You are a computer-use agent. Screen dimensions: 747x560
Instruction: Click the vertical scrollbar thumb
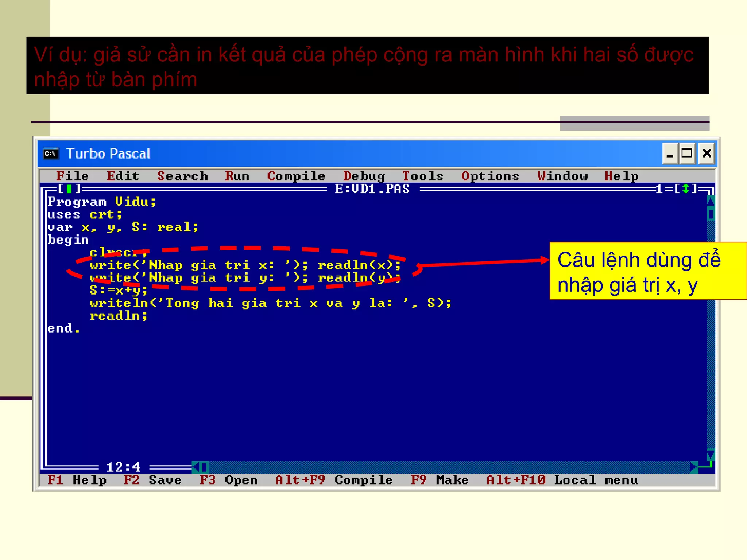point(711,214)
